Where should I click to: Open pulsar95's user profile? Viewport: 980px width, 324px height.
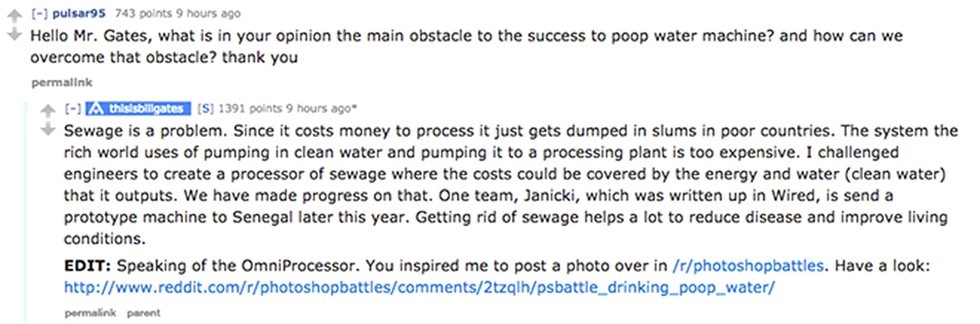pos(79,13)
